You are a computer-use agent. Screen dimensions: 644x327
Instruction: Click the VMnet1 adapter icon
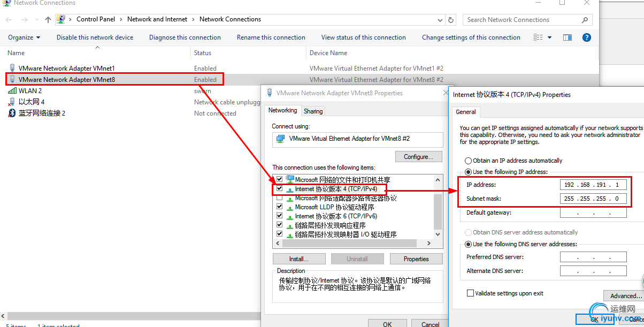coord(12,69)
